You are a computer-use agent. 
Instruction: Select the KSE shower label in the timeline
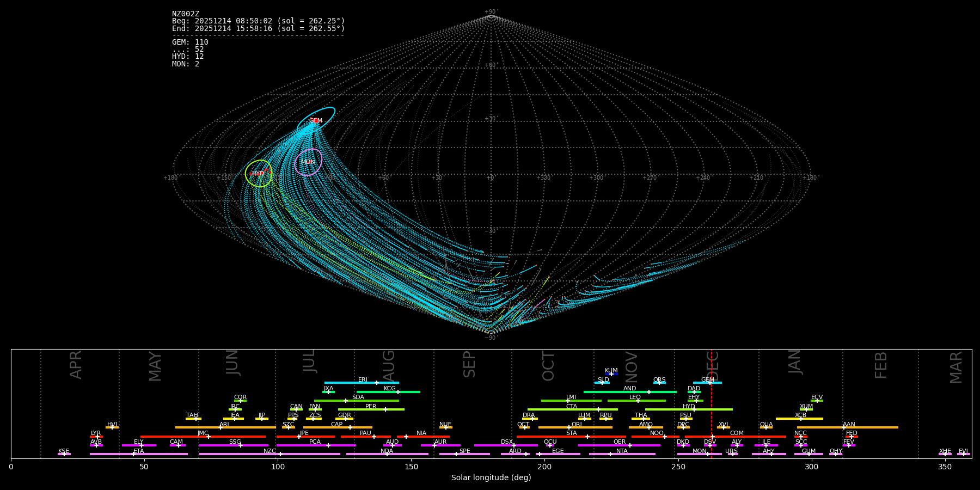(64, 451)
